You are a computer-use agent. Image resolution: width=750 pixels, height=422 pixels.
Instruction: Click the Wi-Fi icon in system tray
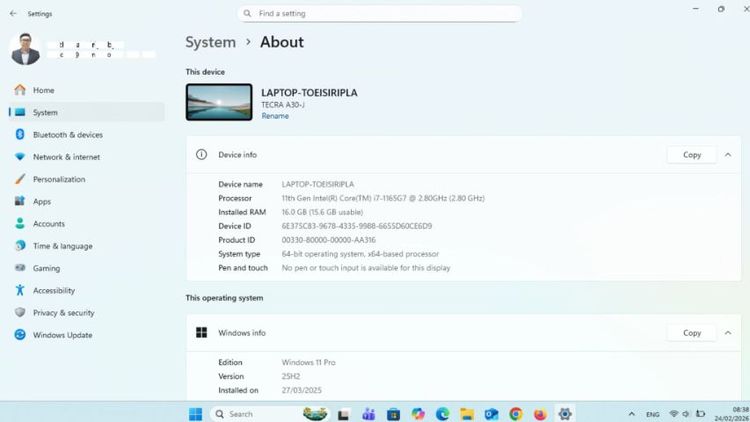673,414
